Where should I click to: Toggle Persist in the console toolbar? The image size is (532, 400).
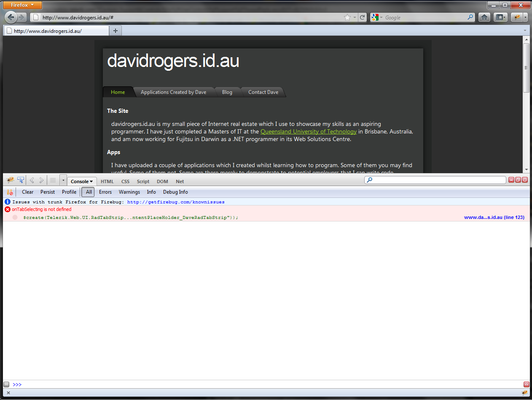tap(48, 192)
